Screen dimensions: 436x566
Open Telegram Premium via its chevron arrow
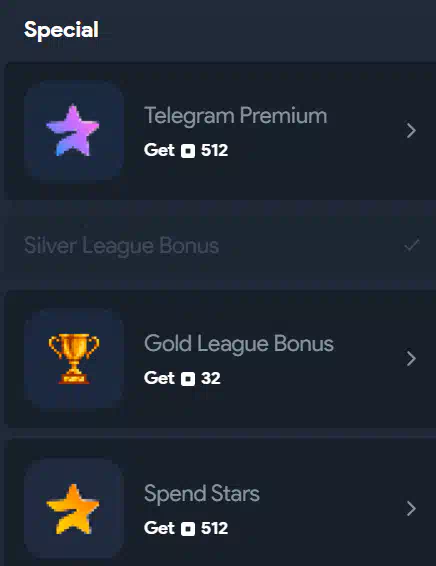[411, 130]
